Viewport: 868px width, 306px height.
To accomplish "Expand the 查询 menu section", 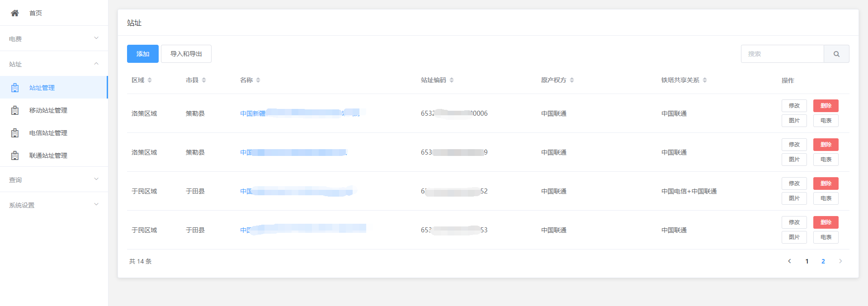I will pos(54,179).
